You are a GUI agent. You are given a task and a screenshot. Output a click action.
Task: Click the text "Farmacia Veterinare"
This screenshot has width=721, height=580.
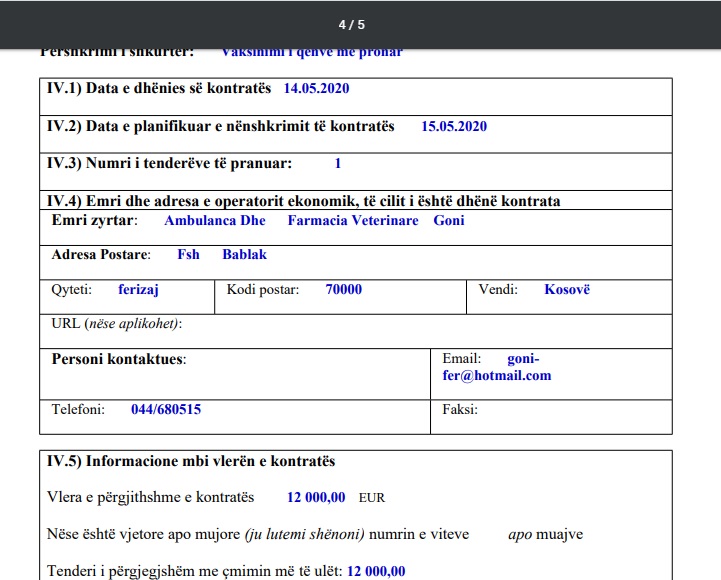353,220
